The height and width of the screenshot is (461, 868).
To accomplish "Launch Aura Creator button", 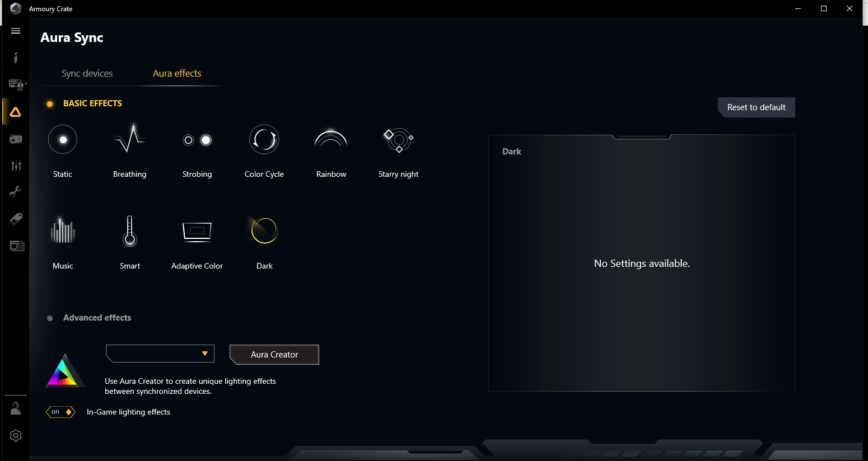I will pos(274,355).
